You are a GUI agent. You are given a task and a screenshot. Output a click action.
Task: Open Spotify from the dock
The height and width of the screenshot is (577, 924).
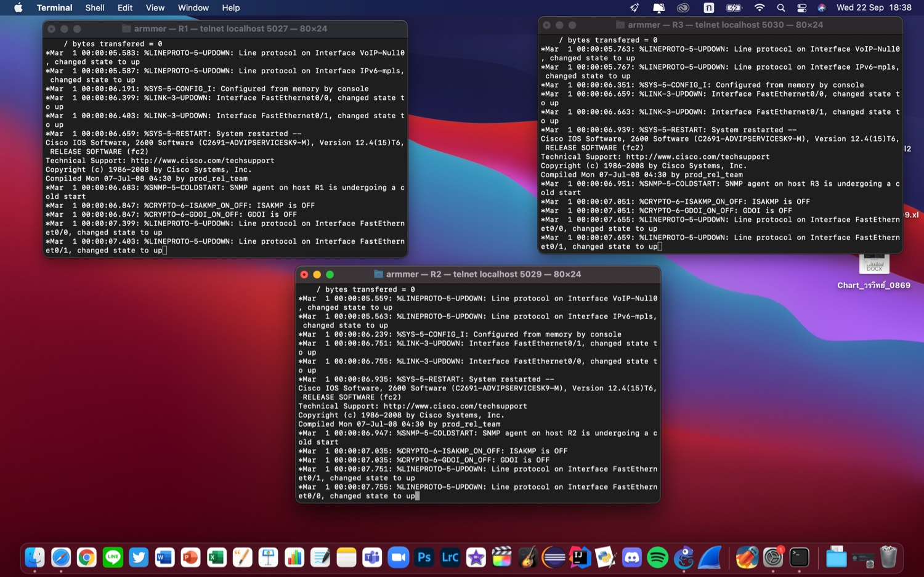point(658,558)
